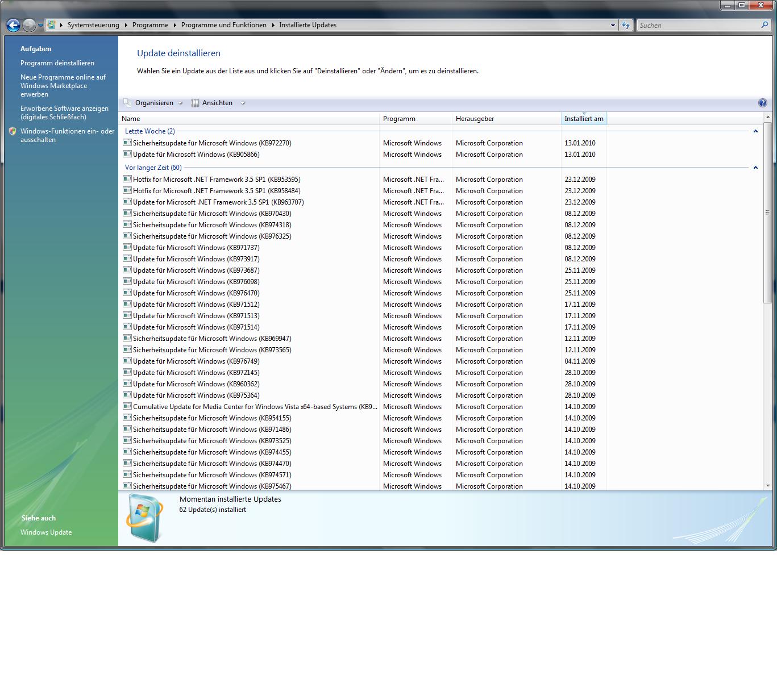Select update KB972270 icon
The image size is (777, 700).
127,143
